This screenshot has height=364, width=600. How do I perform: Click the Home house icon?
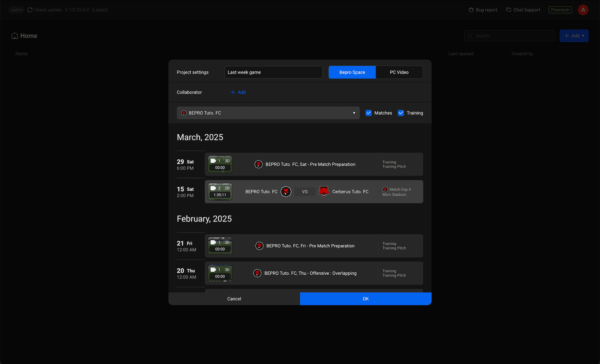pyautogui.click(x=15, y=36)
